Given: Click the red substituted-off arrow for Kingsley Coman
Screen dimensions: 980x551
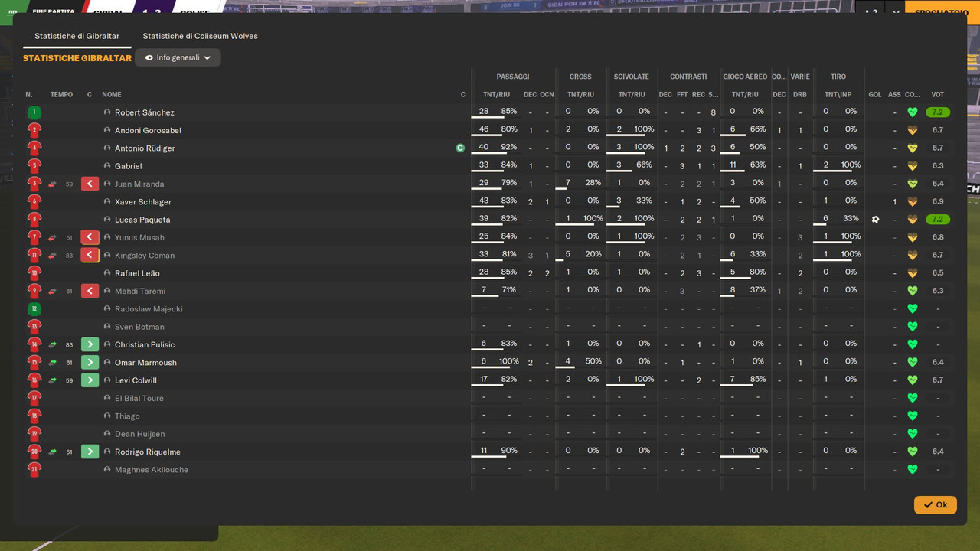Looking at the screenshot, I should [x=90, y=255].
